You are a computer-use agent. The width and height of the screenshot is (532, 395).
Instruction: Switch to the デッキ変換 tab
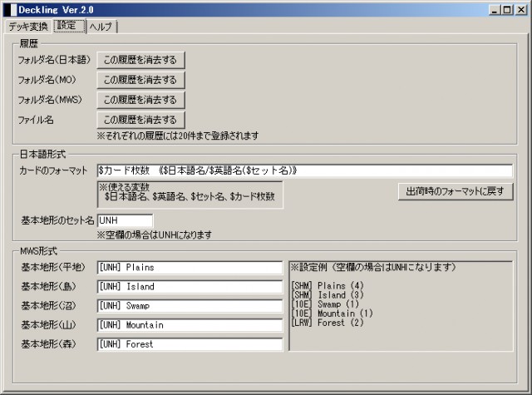point(28,27)
